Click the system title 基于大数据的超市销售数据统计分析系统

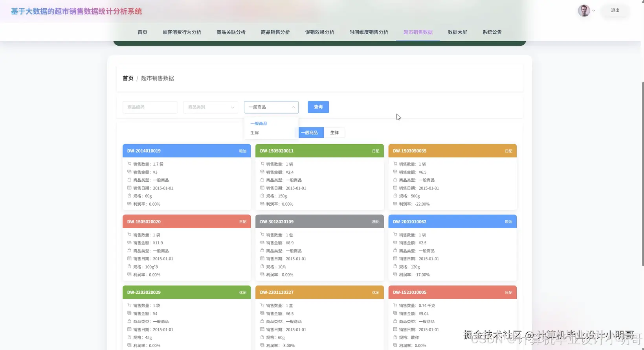click(x=76, y=11)
